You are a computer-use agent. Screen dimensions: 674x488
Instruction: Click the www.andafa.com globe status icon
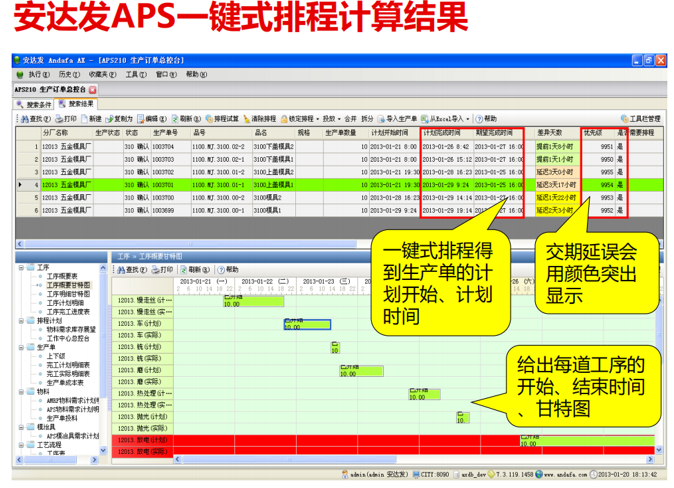point(539,474)
